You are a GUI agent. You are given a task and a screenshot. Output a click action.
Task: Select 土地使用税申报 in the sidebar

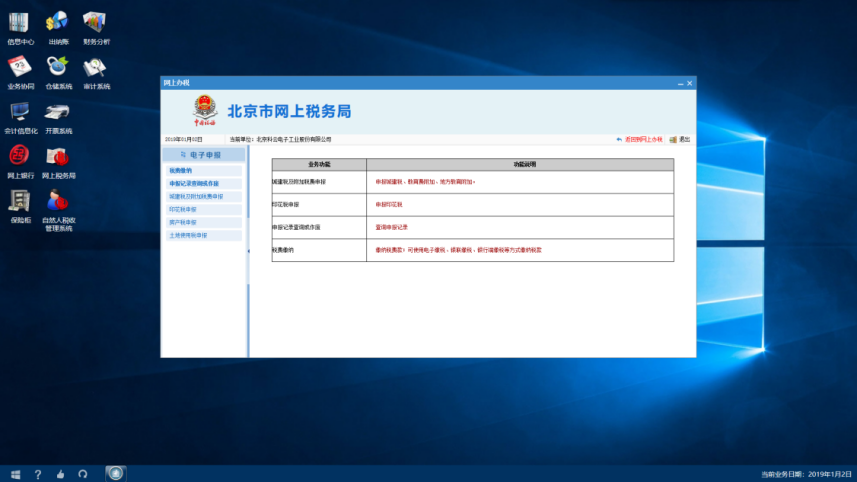click(204, 236)
